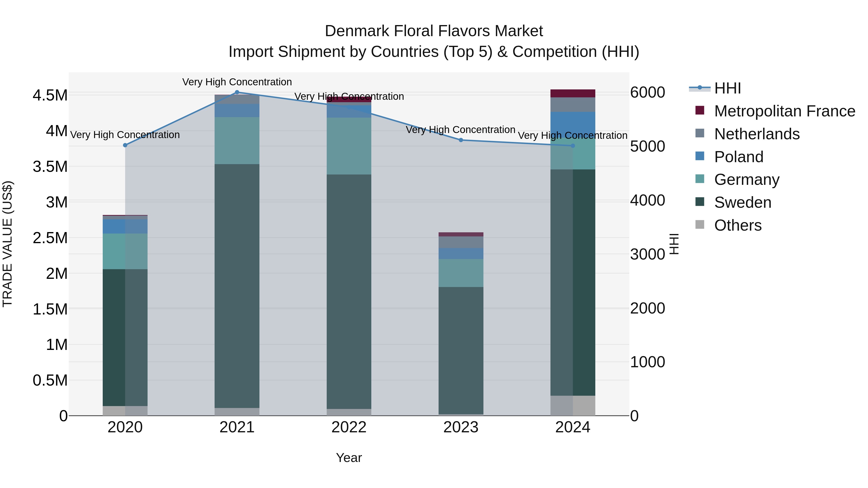Click the HHI data point for 2023
This screenshot has width=868, height=488.
click(461, 140)
